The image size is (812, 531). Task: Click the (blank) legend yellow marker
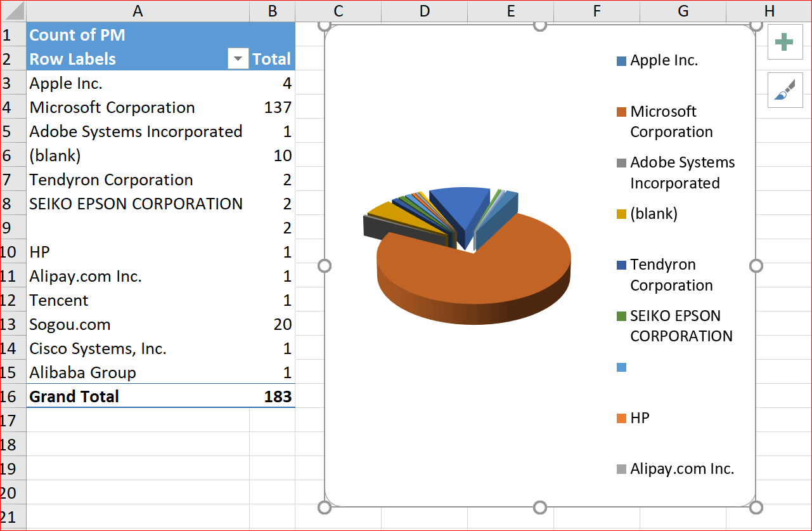point(621,214)
